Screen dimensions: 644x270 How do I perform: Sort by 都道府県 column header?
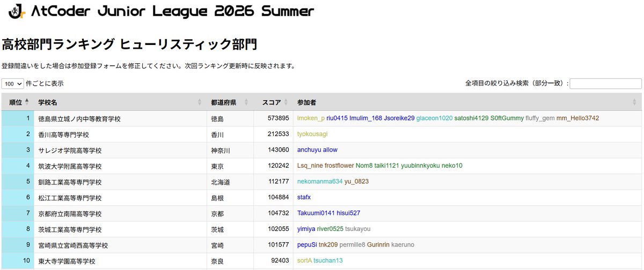pos(230,102)
